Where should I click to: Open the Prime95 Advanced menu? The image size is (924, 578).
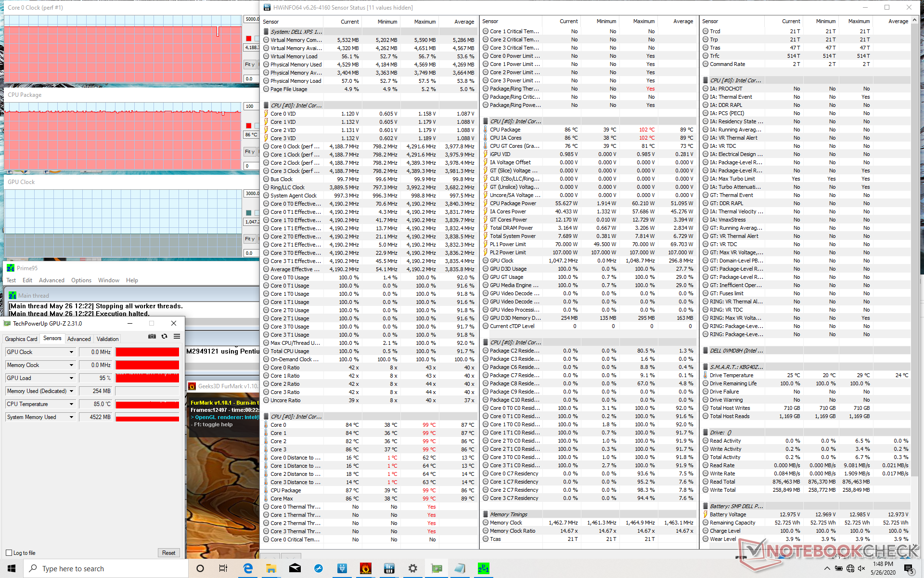coord(51,280)
